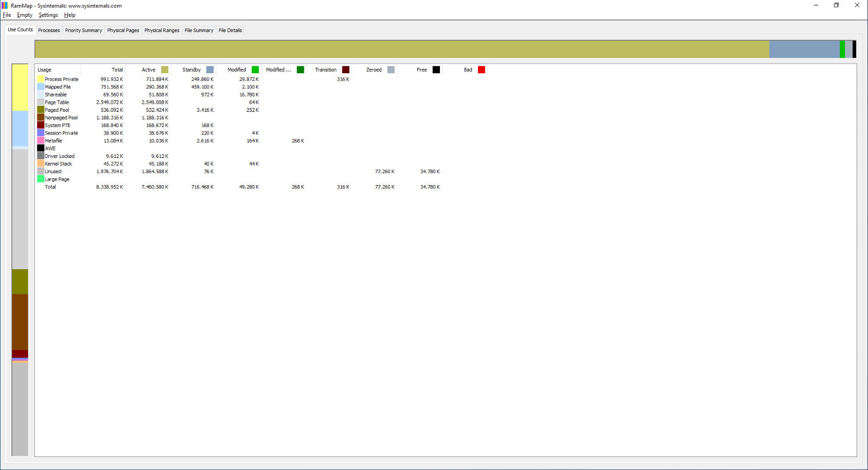Click the Active column header label
This screenshot has height=470, width=868.
(x=149, y=69)
